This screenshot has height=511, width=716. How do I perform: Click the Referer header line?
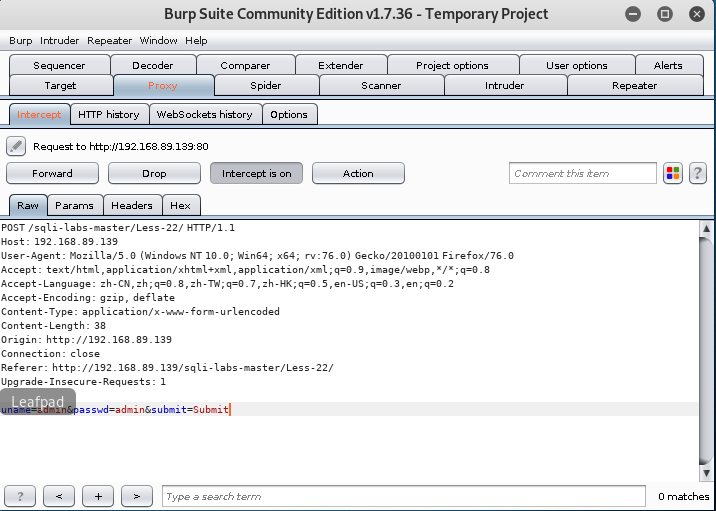(167, 368)
